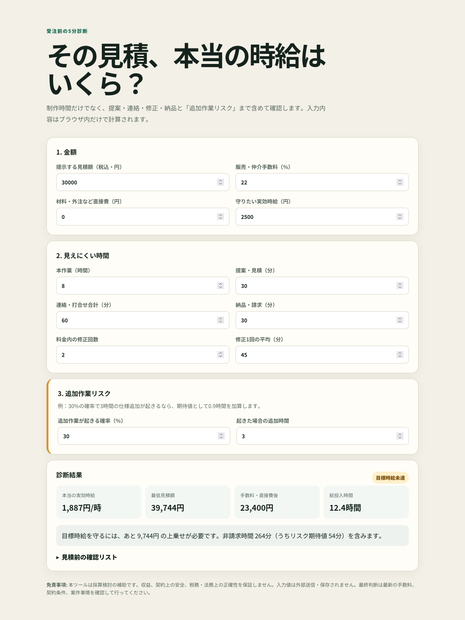Screen dimensions: 465x620
Task: Click the target hourly rate field showing 2500
Action: pos(322,217)
